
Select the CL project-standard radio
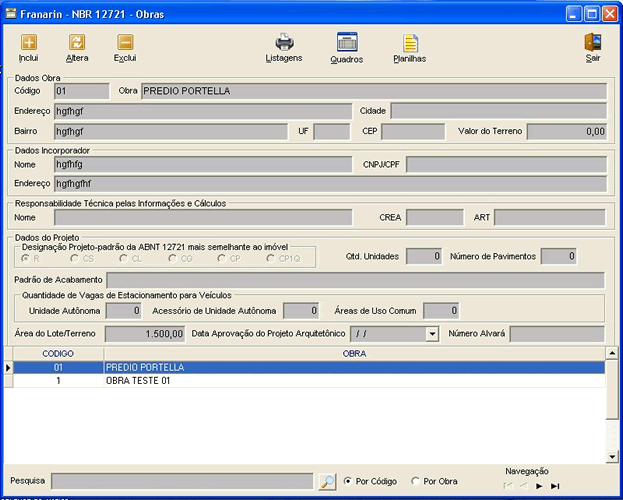point(124,259)
